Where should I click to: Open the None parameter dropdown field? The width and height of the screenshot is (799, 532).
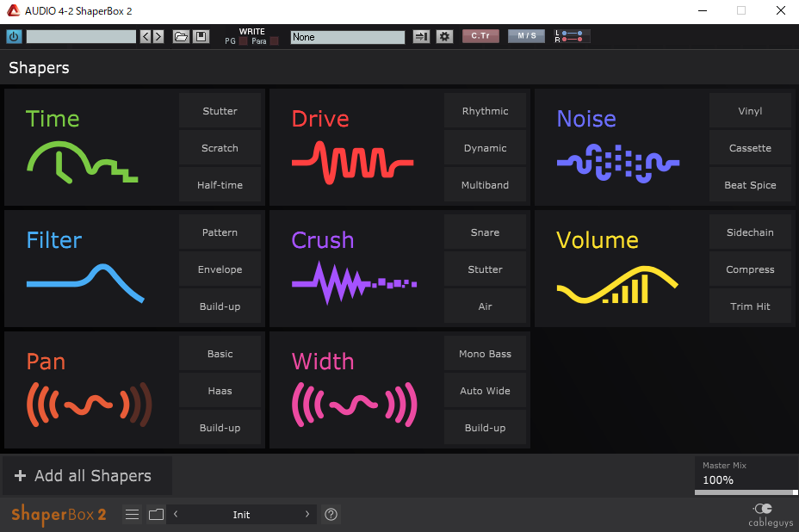(348, 37)
